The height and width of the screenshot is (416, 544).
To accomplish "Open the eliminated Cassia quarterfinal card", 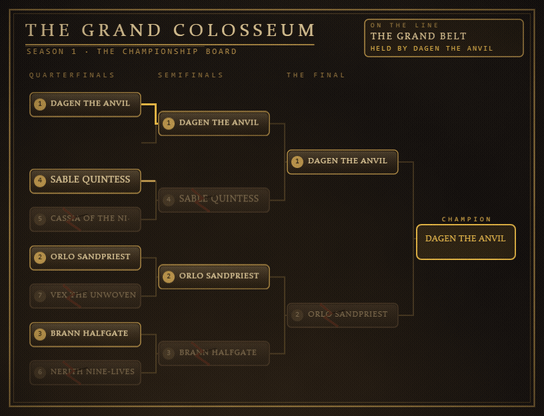I will coord(85,219).
